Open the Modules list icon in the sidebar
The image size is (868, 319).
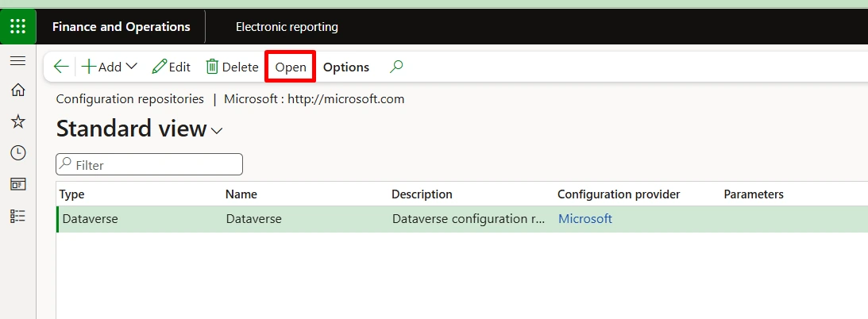point(17,216)
